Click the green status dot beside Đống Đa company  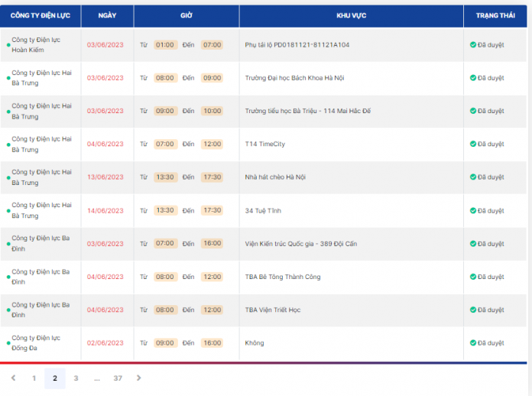[8, 343]
